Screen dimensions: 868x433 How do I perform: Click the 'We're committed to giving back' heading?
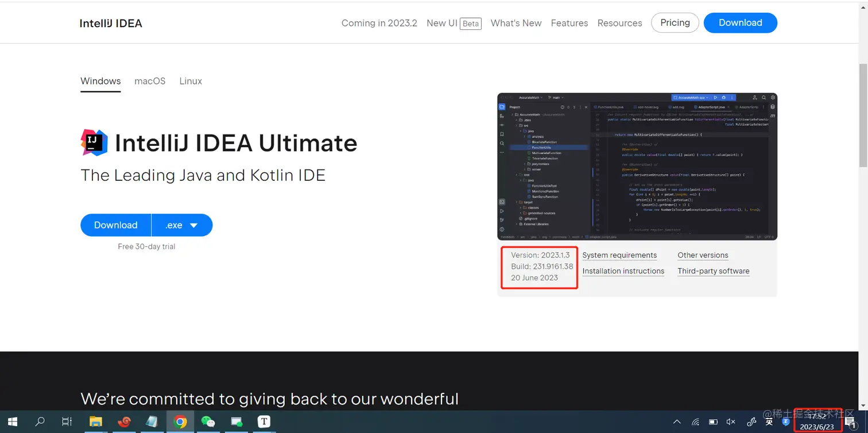tap(270, 399)
